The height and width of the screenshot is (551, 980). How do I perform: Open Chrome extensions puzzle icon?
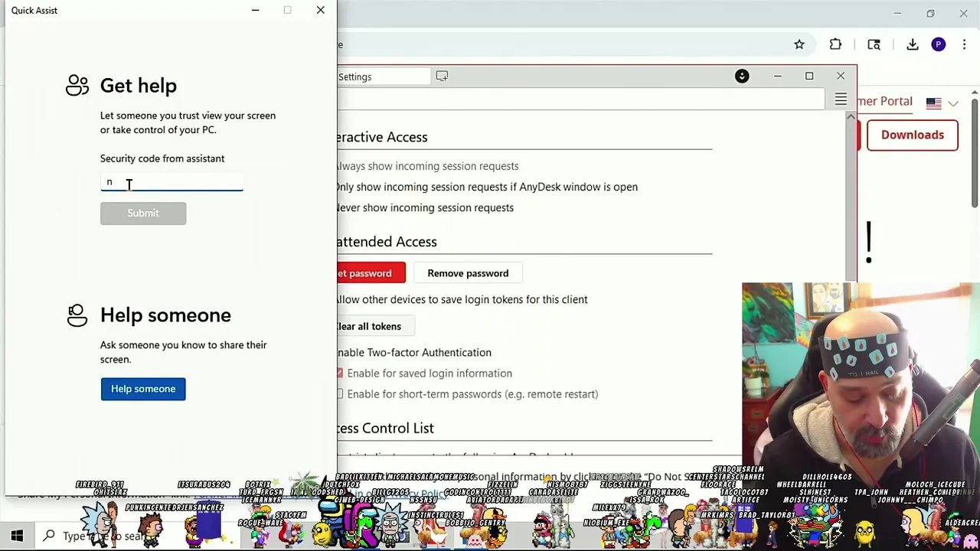click(x=835, y=44)
